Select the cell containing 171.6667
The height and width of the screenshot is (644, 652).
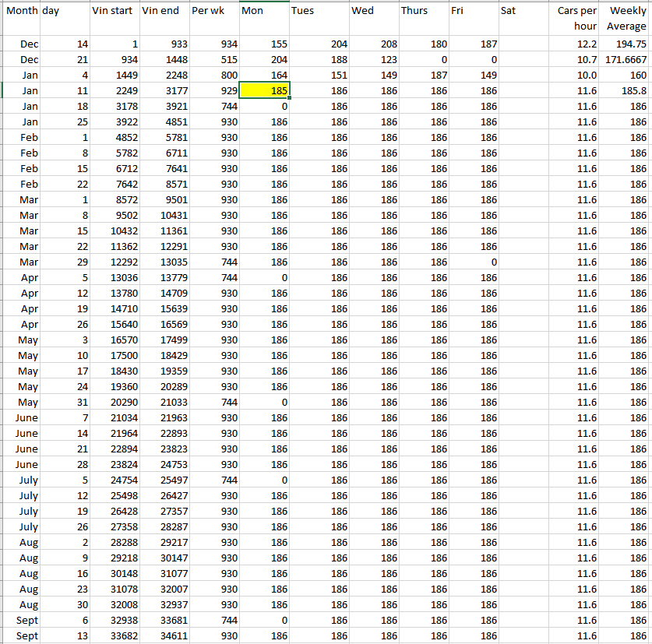(x=626, y=60)
